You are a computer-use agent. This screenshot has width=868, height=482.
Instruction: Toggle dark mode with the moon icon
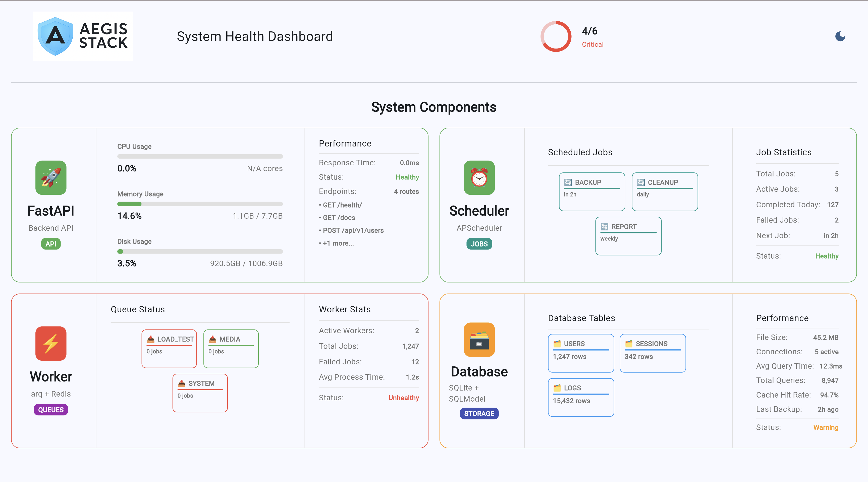pyautogui.click(x=840, y=36)
